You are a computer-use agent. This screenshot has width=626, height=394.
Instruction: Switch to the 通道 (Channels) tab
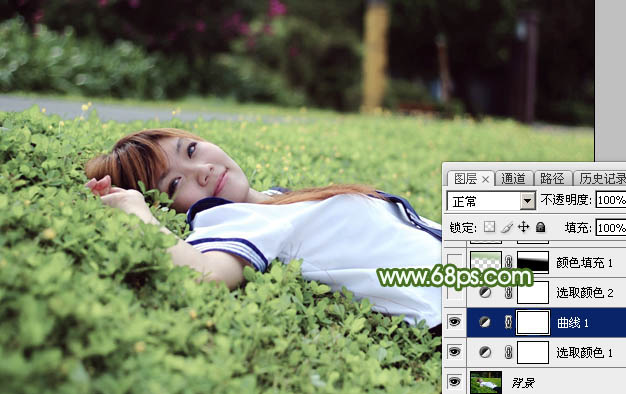click(513, 178)
